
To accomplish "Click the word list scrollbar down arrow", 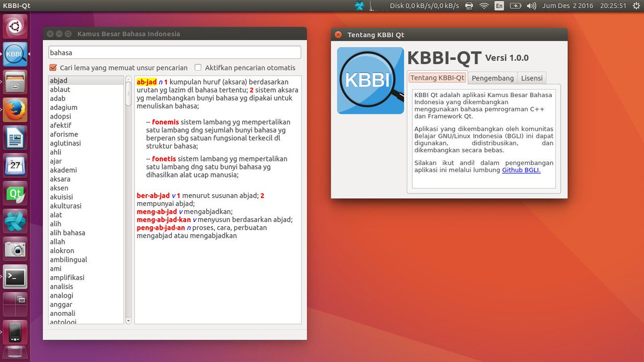I will tap(128, 320).
